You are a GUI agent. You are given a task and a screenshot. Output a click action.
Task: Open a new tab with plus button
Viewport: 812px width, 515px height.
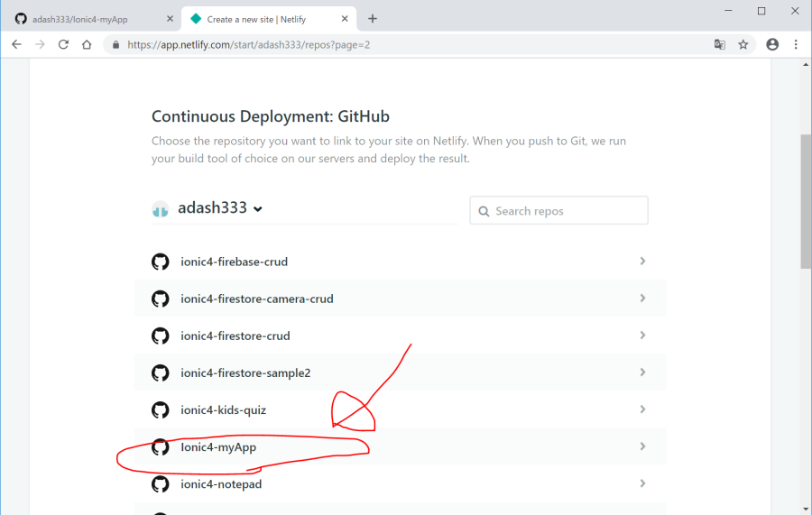[373, 18]
